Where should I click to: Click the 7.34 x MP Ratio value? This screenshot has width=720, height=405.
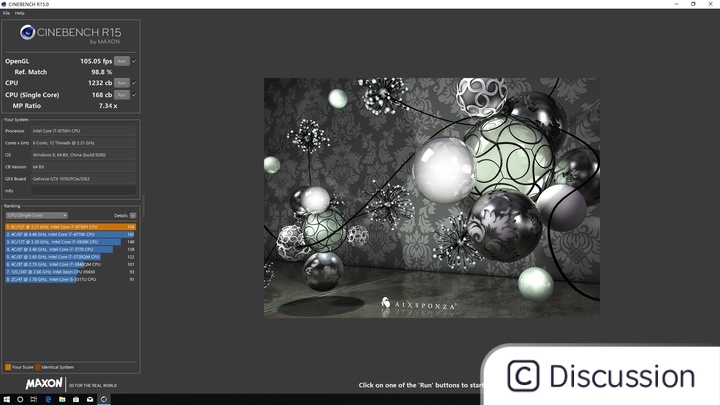pyautogui.click(x=108, y=106)
